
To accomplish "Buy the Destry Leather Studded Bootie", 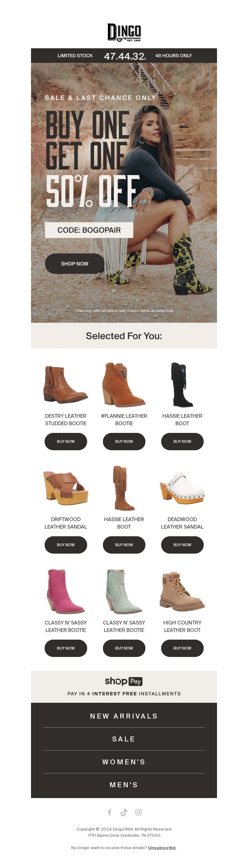I will point(66,441).
